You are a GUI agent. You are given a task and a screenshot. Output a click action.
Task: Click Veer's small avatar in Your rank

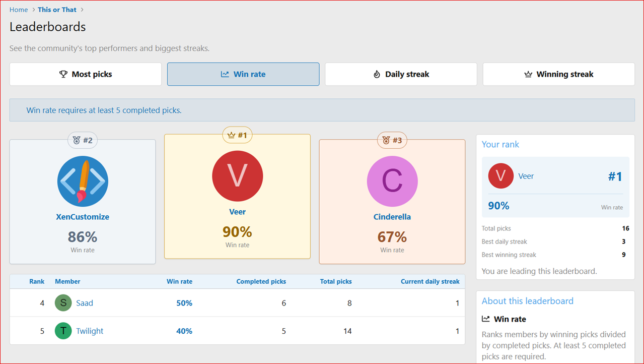(501, 176)
